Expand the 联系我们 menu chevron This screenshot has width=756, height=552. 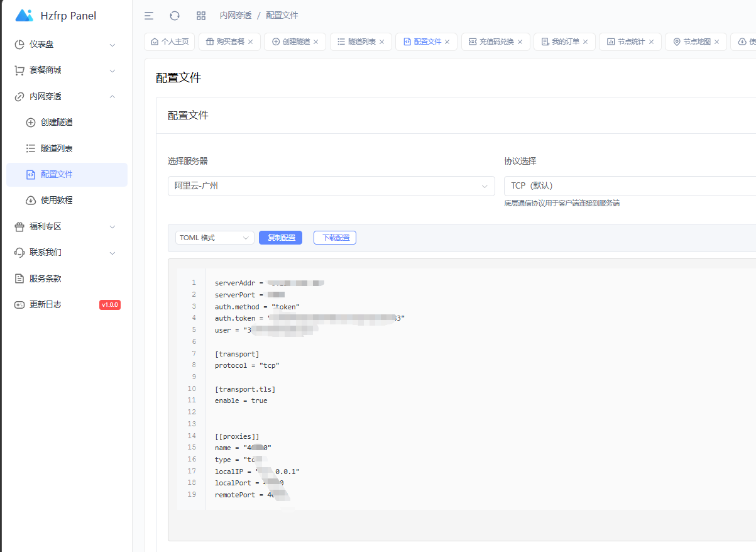click(112, 253)
